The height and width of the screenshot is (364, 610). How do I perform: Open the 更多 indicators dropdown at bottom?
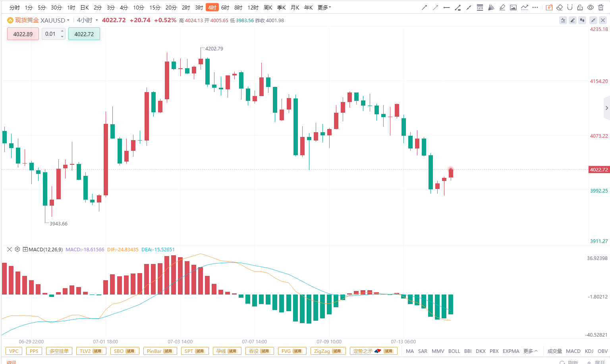(530, 351)
